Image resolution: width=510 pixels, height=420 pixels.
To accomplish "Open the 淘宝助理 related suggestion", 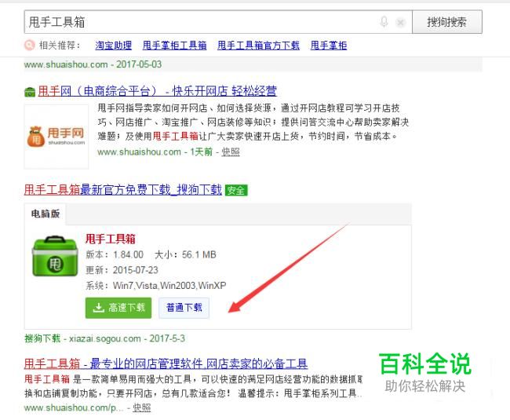I will pyautogui.click(x=113, y=46).
